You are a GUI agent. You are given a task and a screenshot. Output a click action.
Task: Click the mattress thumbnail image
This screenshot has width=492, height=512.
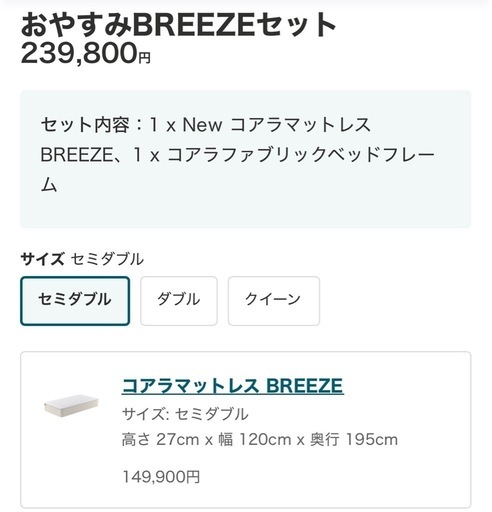(x=71, y=406)
